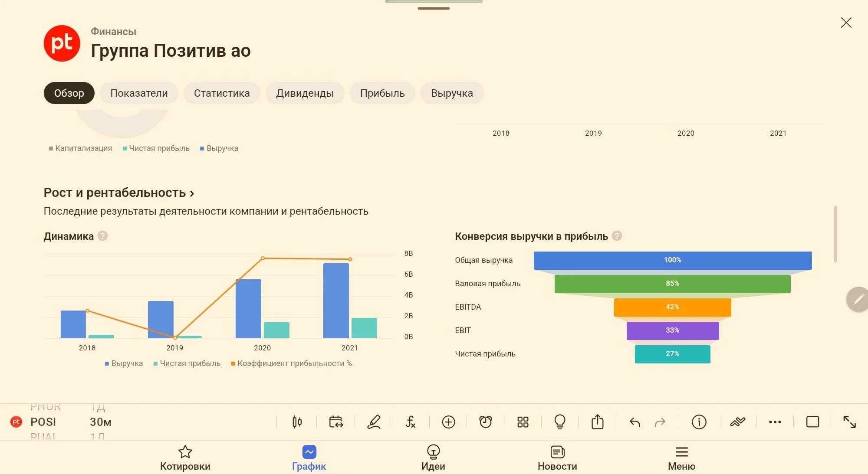Add a symbol with the plus icon
The height and width of the screenshot is (474, 868).
(448, 422)
